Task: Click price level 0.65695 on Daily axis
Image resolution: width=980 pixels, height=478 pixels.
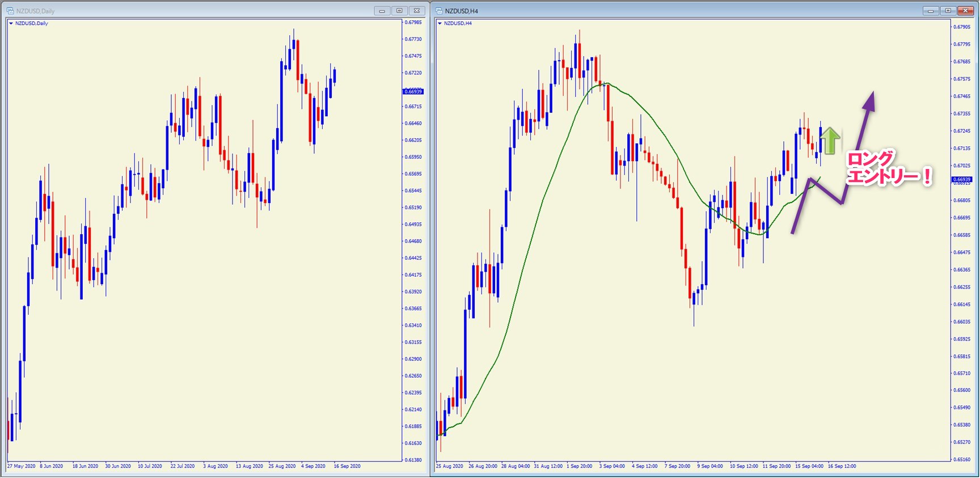Action: coord(413,174)
